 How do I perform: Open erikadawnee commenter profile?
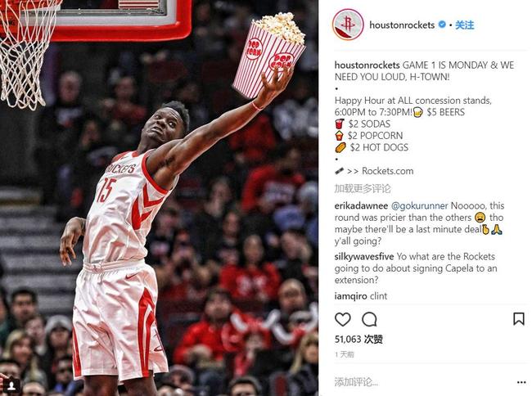coord(361,206)
